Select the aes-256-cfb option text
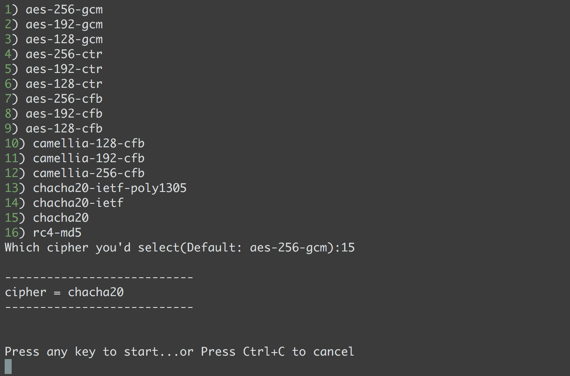 pyautogui.click(x=64, y=99)
